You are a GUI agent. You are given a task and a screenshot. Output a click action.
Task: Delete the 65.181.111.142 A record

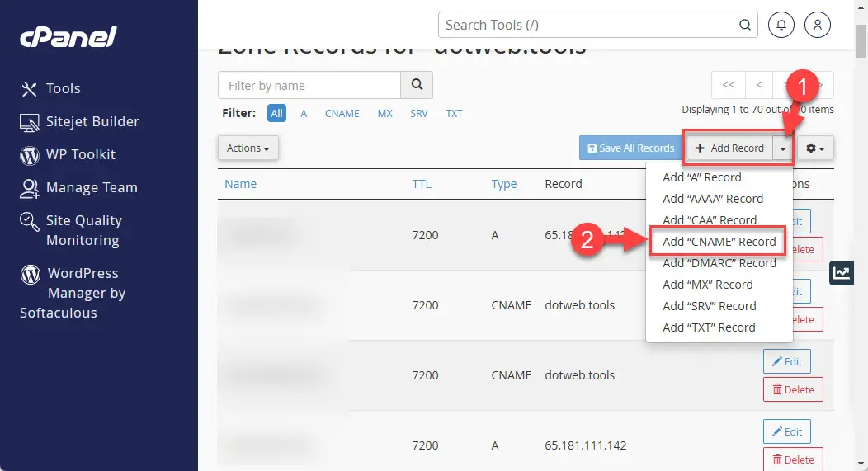point(793,459)
